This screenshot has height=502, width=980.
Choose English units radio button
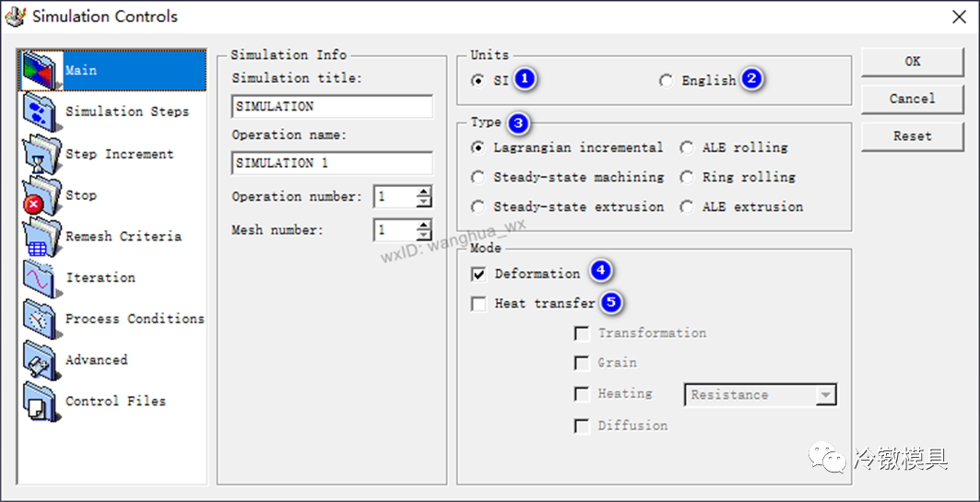tap(667, 80)
